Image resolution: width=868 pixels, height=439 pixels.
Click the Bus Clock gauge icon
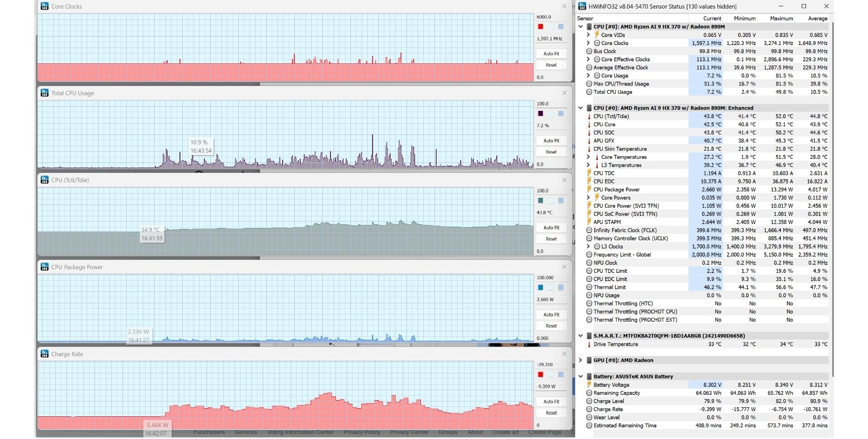pos(589,51)
